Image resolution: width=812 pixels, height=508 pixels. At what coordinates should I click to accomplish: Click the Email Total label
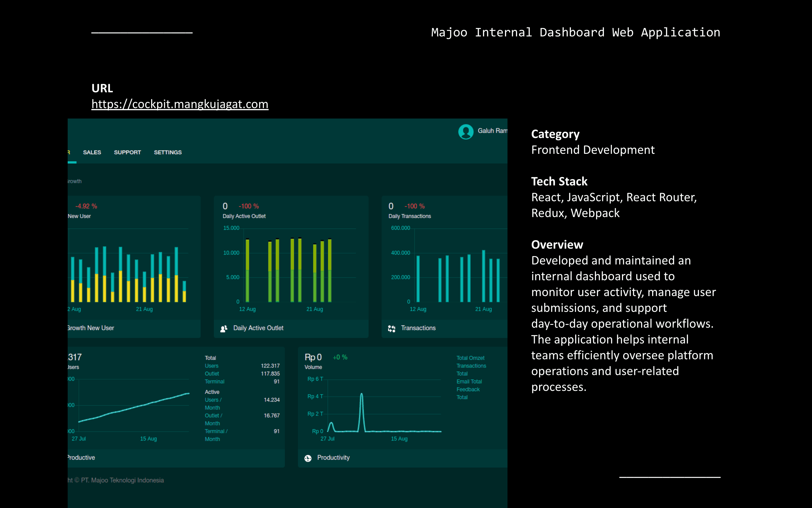pyautogui.click(x=469, y=381)
